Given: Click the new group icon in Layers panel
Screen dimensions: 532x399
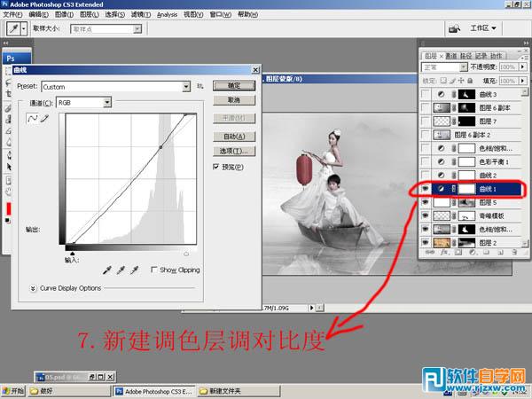Looking at the screenshot, I should (486, 253).
